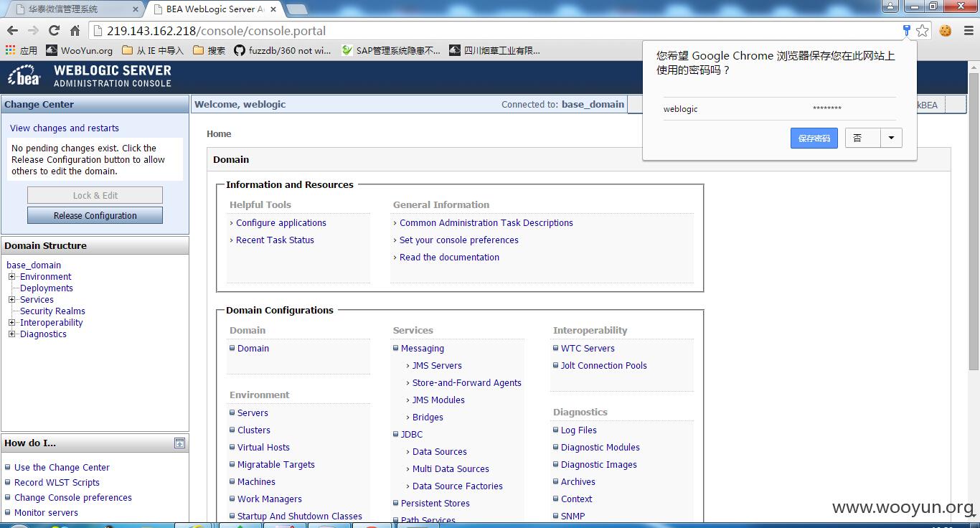Click the Lock & Edit button

[x=95, y=195]
